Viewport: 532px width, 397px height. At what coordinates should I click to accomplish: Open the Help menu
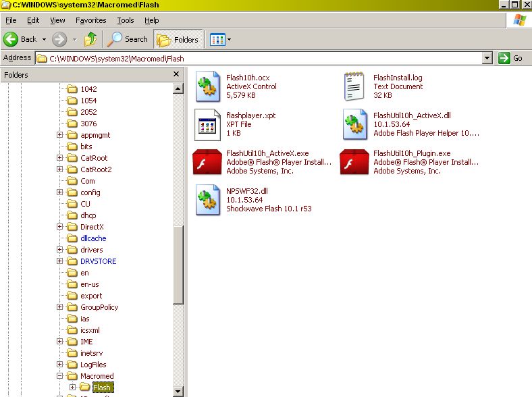pos(151,20)
